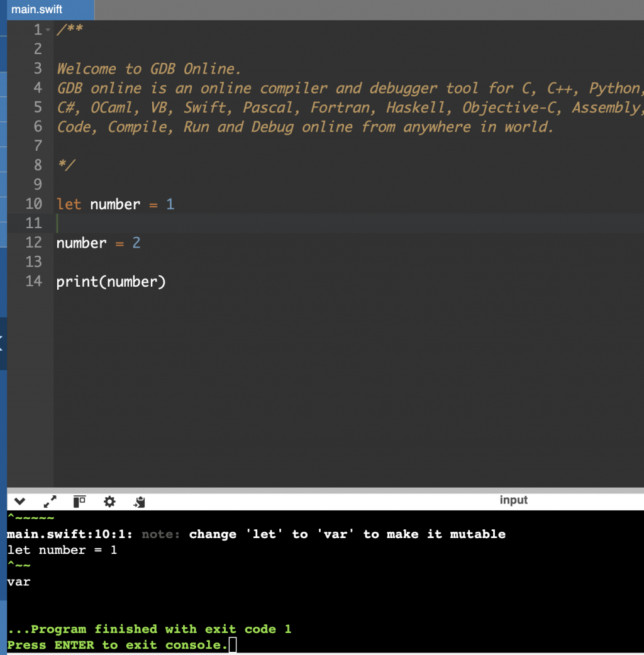
Task: Click 'print(number)' on line 14
Action: click(111, 282)
